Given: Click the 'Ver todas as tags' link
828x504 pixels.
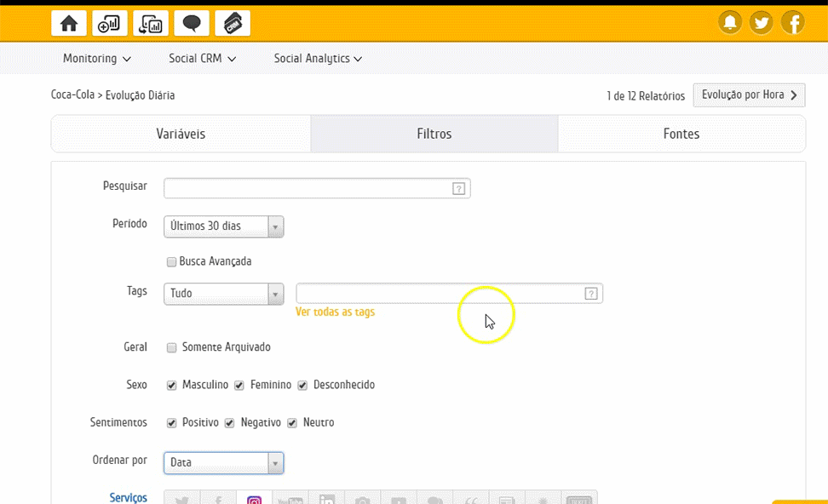Looking at the screenshot, I should 335,312.
